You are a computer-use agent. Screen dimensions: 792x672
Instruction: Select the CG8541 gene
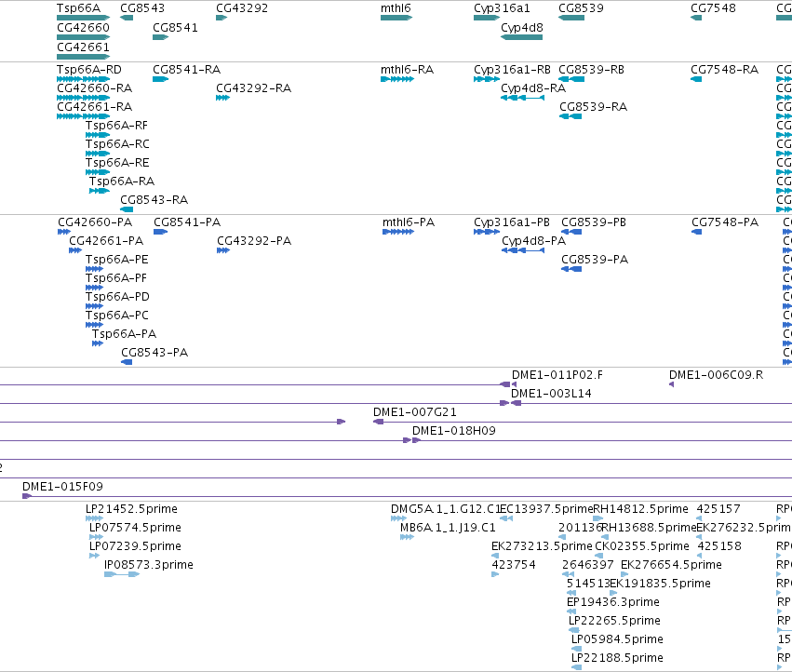click(x=161, y=37)
